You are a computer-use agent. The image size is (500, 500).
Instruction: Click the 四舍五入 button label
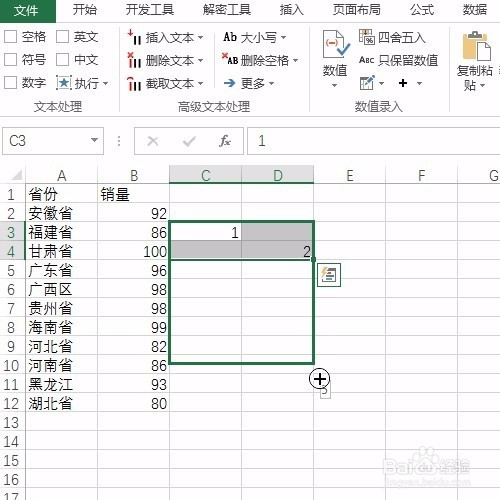click(402, 37)
